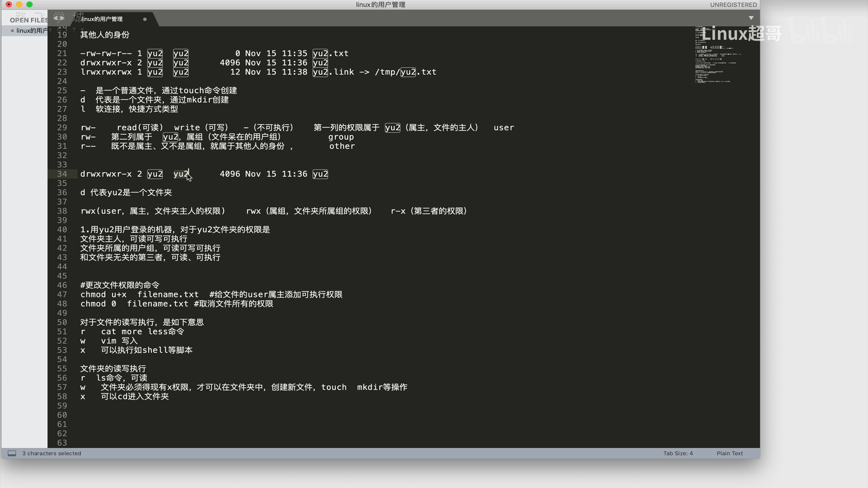Click the unsaved dot on the linux的用户管理 tab
Viewport: 868px width, 488px height.
[x=145, y=19]
